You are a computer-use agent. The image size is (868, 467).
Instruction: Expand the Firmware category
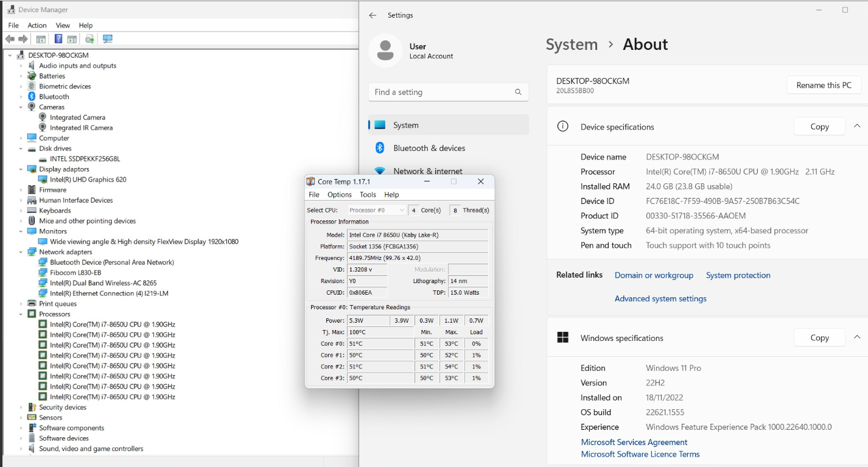[x=21, y=189]
